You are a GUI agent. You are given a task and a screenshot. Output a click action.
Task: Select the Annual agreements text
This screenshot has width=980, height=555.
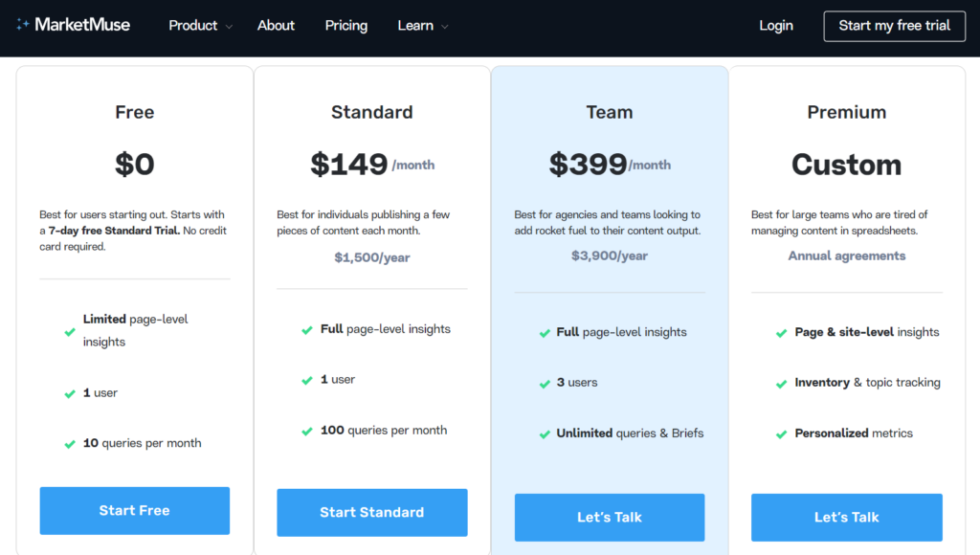(x=846, y=255)
